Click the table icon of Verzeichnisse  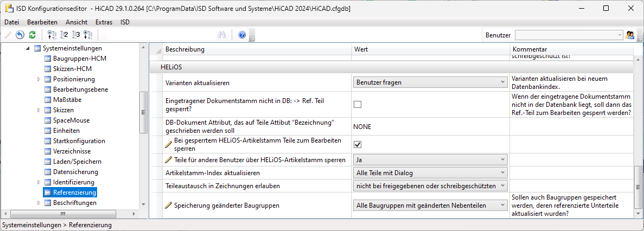pyautogui.click(x=47, y=151)
